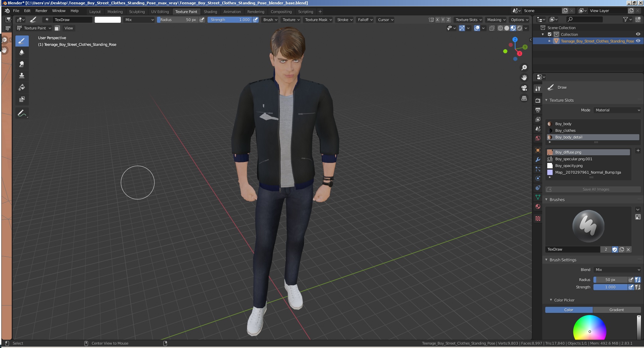Image resolution: width=644 pixels, height=348 pixels.
Task: Open the Falloff popover
Action: click(365, 20)
